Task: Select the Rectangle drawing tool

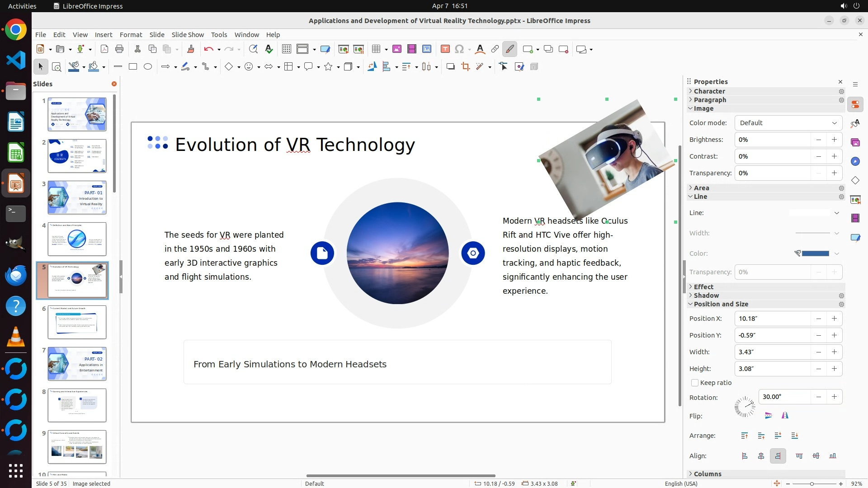Action: [x=133, y=67]
